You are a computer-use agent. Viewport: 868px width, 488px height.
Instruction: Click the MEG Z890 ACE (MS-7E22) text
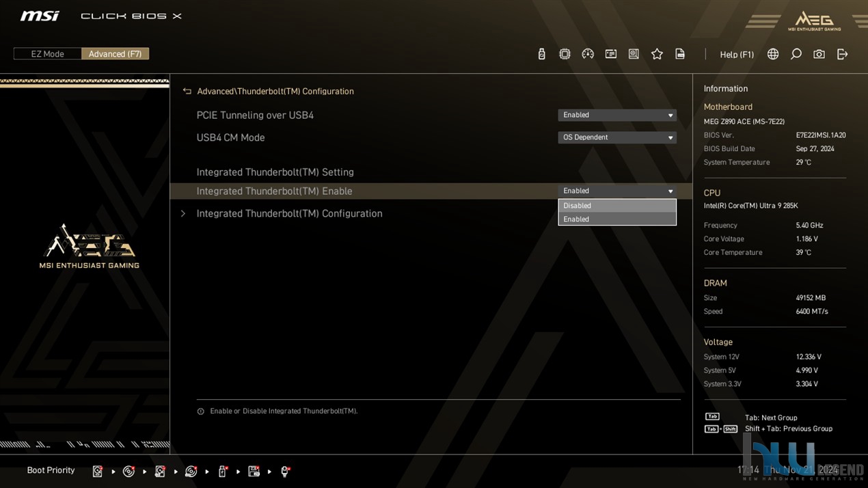pos(744,122)
